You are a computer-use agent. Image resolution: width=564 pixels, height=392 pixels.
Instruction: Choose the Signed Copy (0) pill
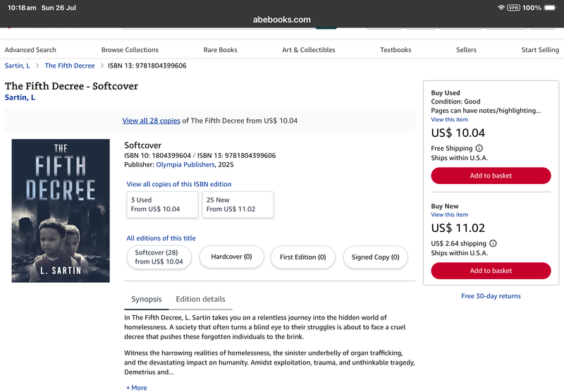coord(375,257)
